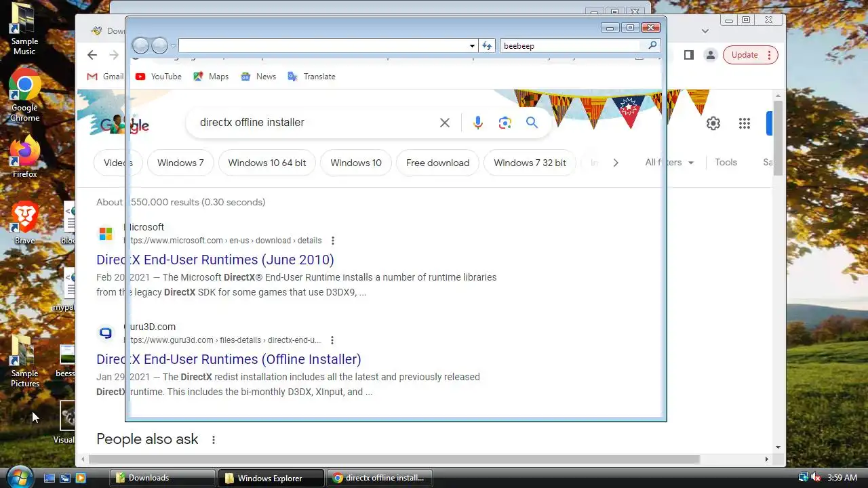Expand the Explorer address bar dropdown
The height and width of the screenshot is (488, 868).
click(472, 45)
